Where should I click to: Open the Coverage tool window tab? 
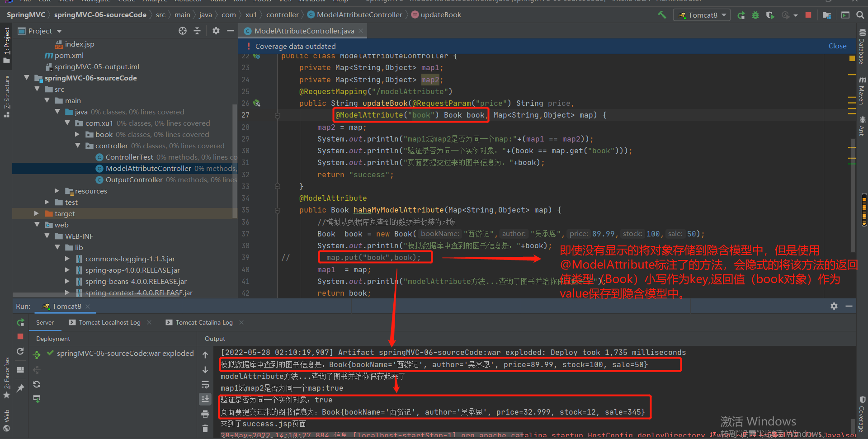click(862, 415)
